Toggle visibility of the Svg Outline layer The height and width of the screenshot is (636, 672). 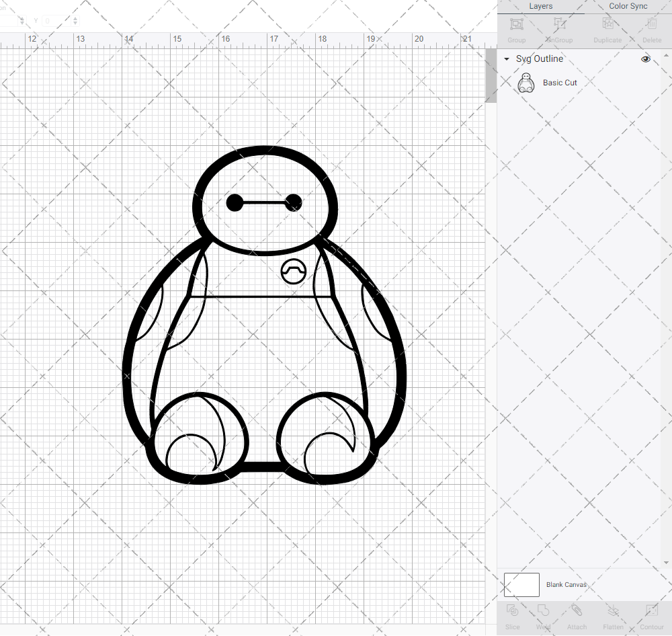(646, 59)
